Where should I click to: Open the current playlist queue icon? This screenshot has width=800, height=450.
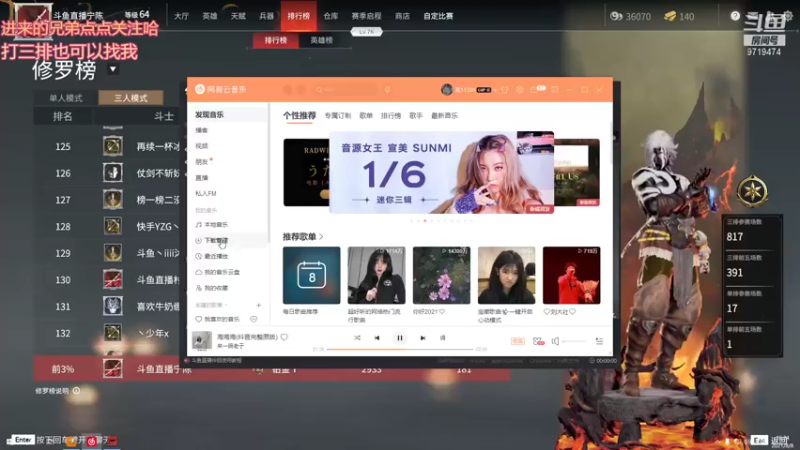[x=599, y=341]
